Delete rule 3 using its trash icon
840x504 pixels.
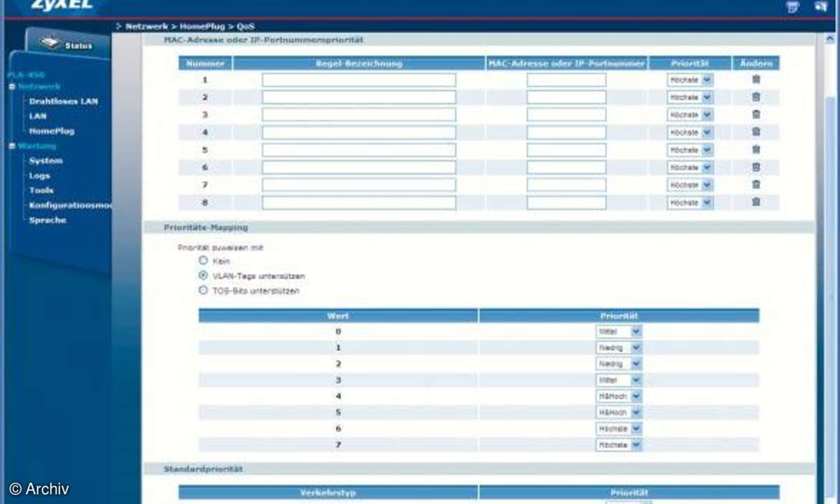click(x=756, y=115)
